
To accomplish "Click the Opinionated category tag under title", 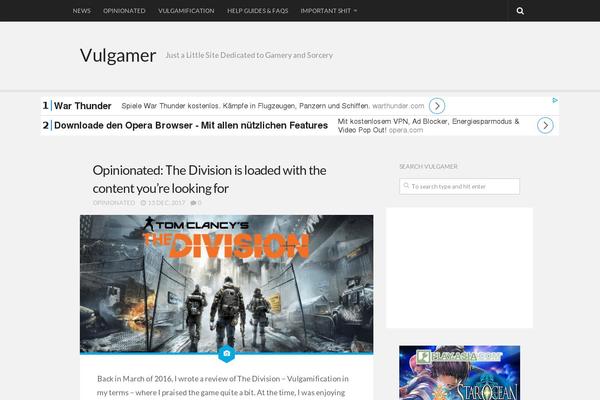I will pyautogui.click(x=114, y=203).
